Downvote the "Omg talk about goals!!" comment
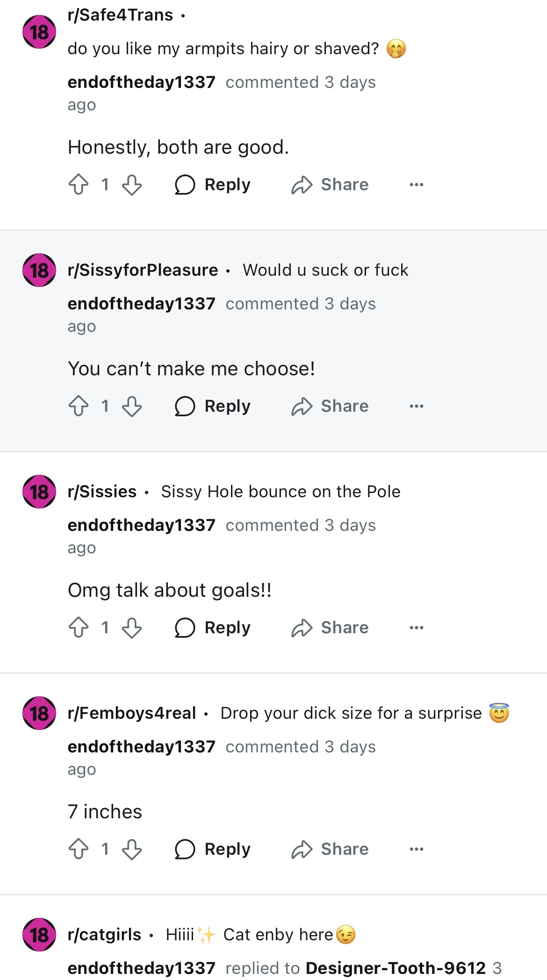This screenshot has height=980, width=547. pos(132,628)
